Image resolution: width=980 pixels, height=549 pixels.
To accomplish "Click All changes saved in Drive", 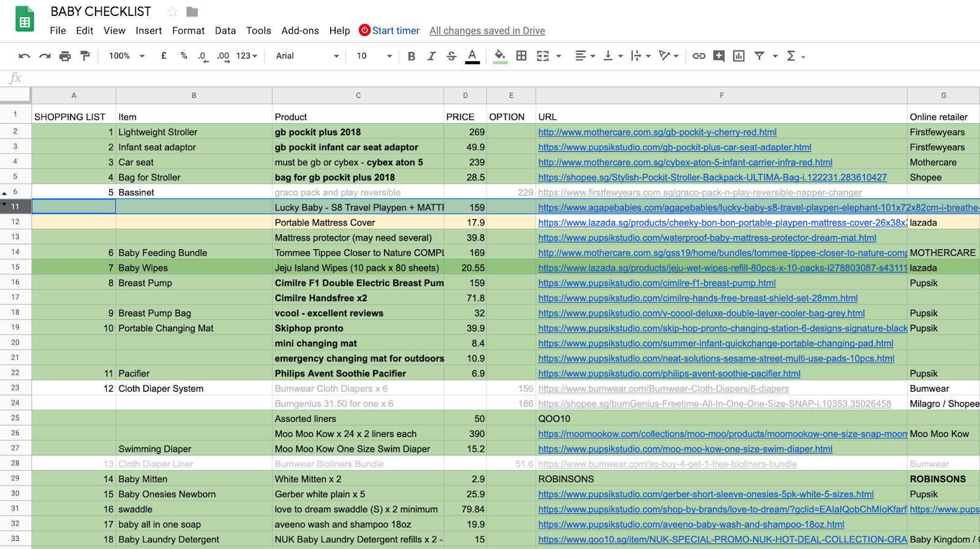I will 488,31.
